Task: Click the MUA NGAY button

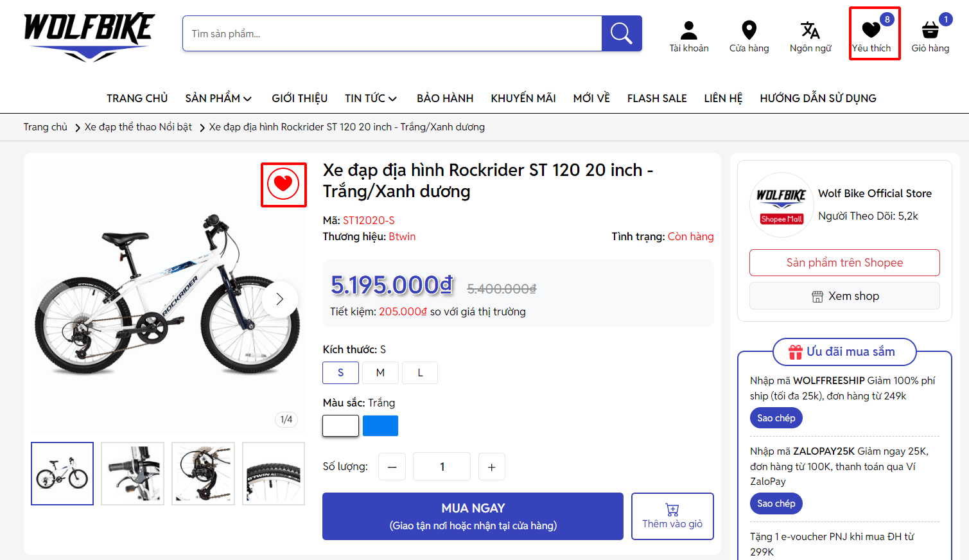Action: (x=473, y=516)
